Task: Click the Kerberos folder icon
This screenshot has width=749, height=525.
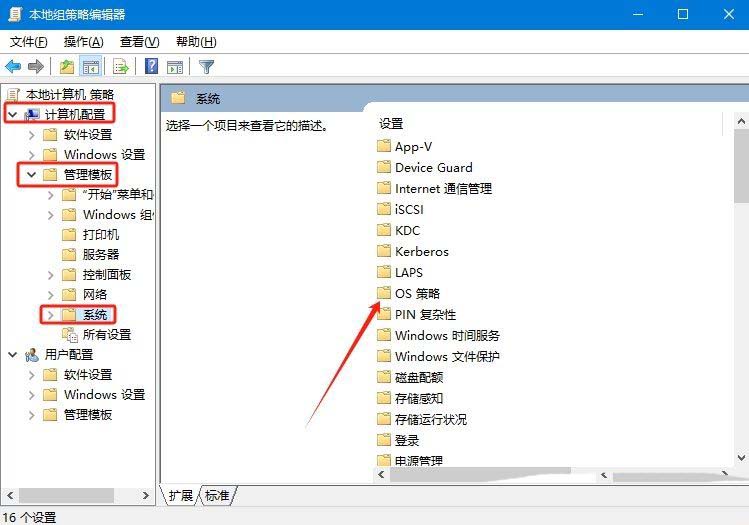Action: [384, 251]
